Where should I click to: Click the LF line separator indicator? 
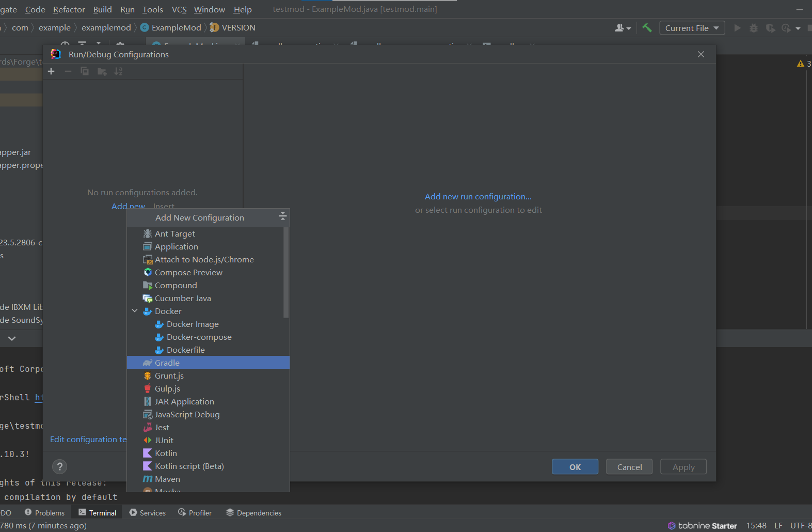[x=778, y=526]
